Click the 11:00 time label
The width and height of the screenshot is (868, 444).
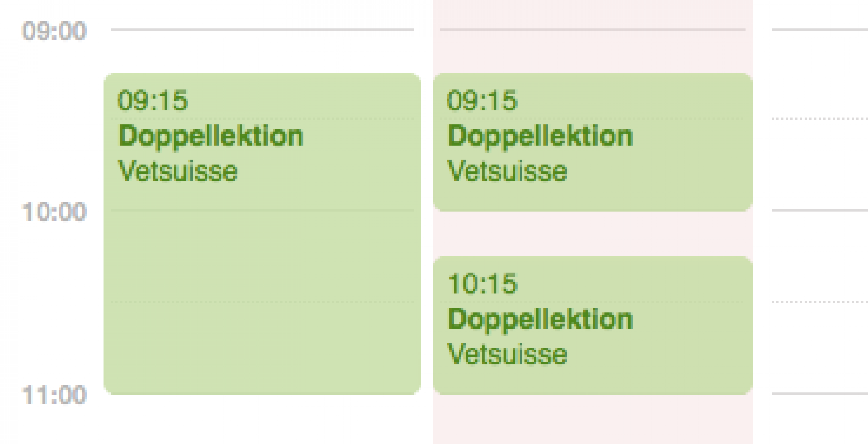click(x=54, y=395)
